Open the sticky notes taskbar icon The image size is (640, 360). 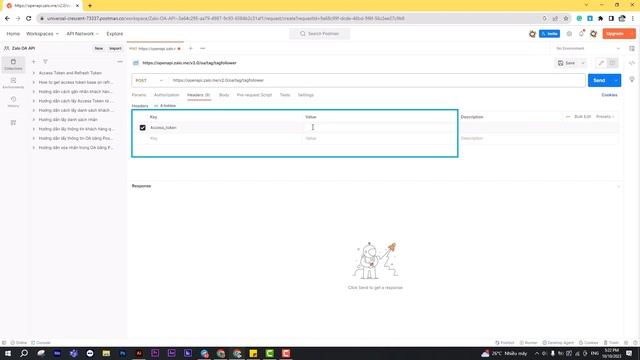point(253,353)
